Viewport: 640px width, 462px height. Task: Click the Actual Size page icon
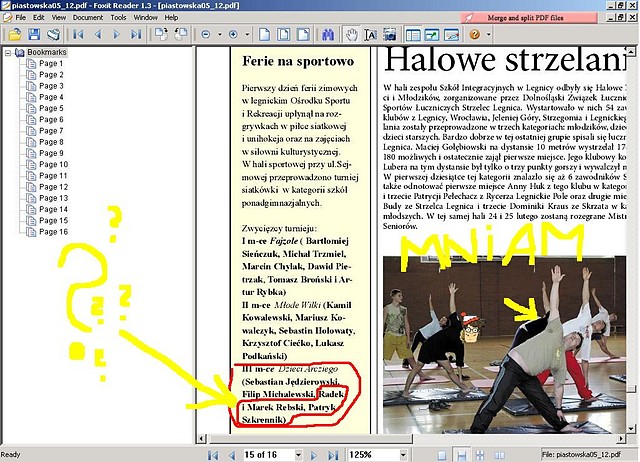coord(264,35)
